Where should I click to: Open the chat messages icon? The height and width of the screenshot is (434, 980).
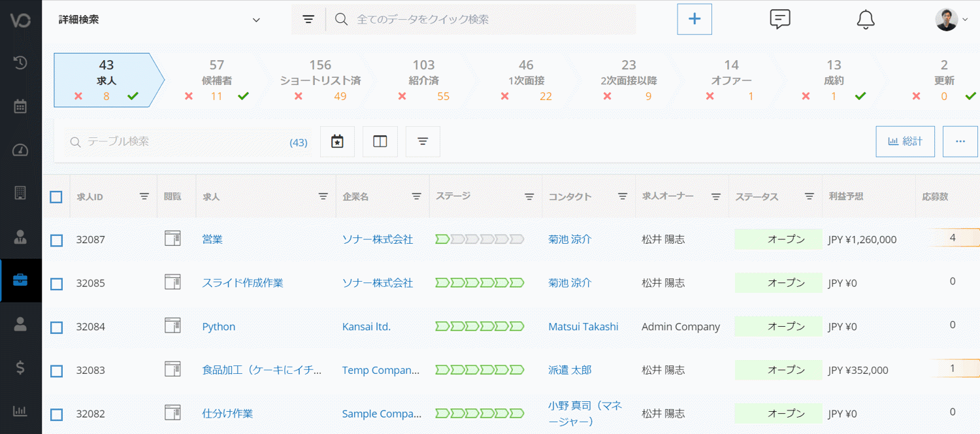pos(779,20)
